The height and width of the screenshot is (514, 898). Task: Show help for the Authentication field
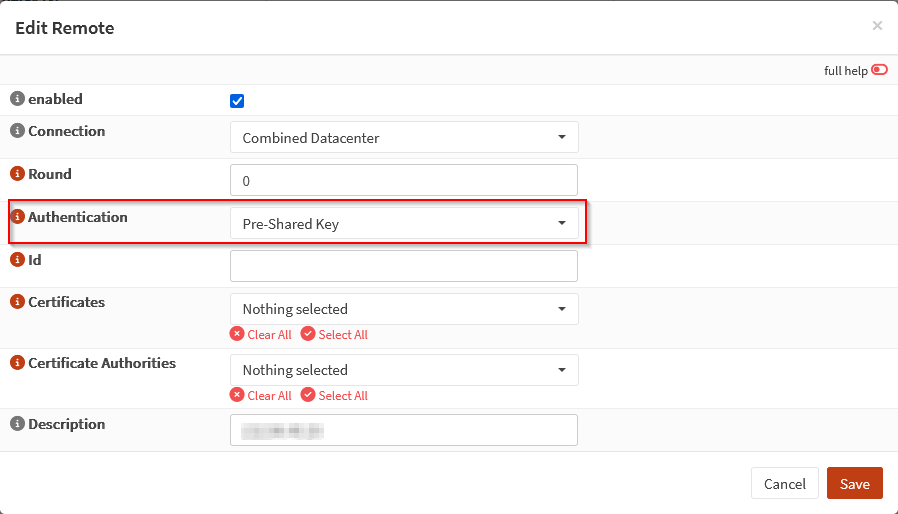tap(17, 217)
